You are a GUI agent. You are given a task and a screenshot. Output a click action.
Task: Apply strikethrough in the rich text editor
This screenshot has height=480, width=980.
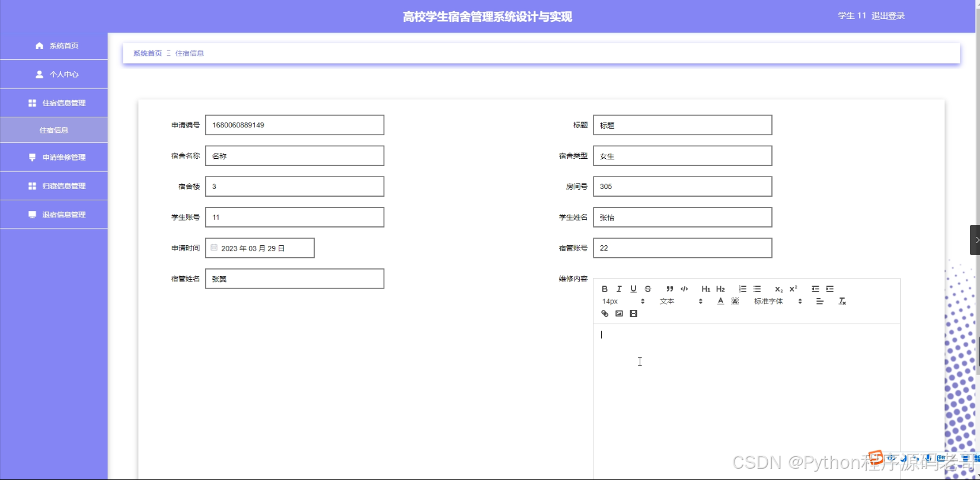click(x=648, y=289)
